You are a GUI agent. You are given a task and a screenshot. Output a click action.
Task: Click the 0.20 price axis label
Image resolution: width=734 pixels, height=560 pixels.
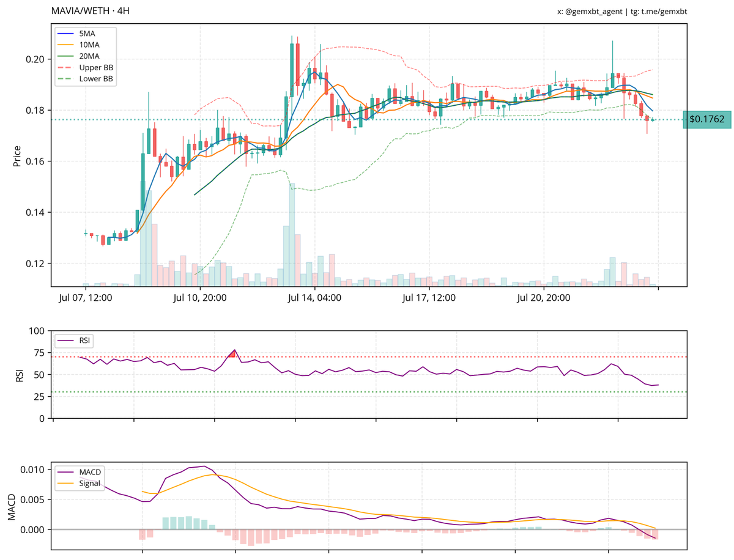click(x=35, y=59)
